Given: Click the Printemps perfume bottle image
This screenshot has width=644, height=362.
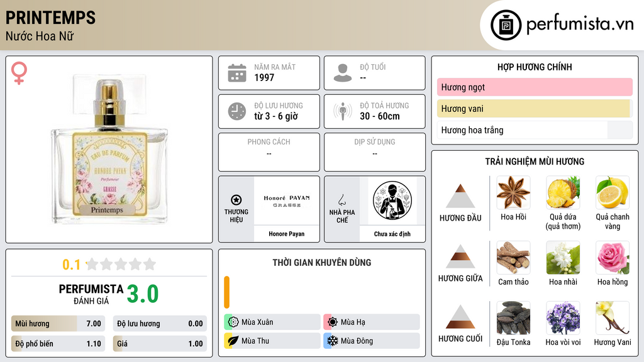Looking at the screenshot, I should pyautogui.click(x=109, y=149).
